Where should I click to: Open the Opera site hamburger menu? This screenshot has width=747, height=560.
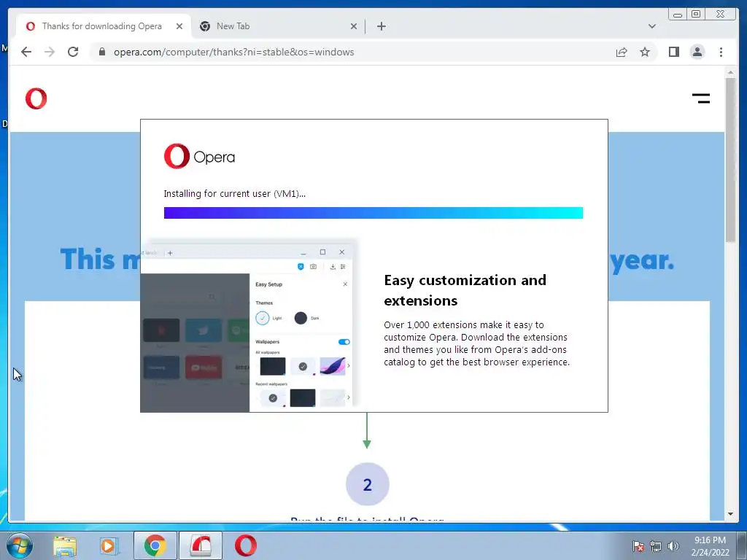701,98
